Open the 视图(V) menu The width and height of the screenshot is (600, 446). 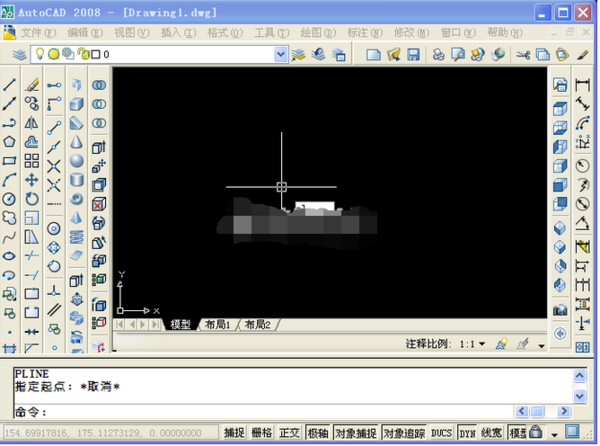[132, 33]
